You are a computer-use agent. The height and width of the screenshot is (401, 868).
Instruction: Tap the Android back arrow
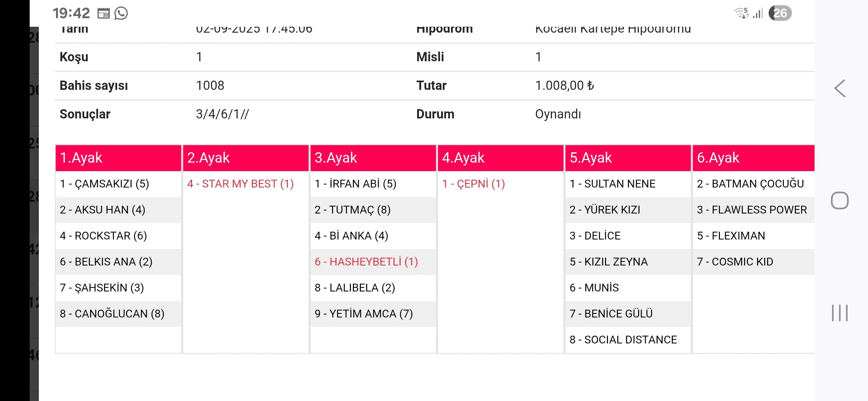(x=840, y=89)
